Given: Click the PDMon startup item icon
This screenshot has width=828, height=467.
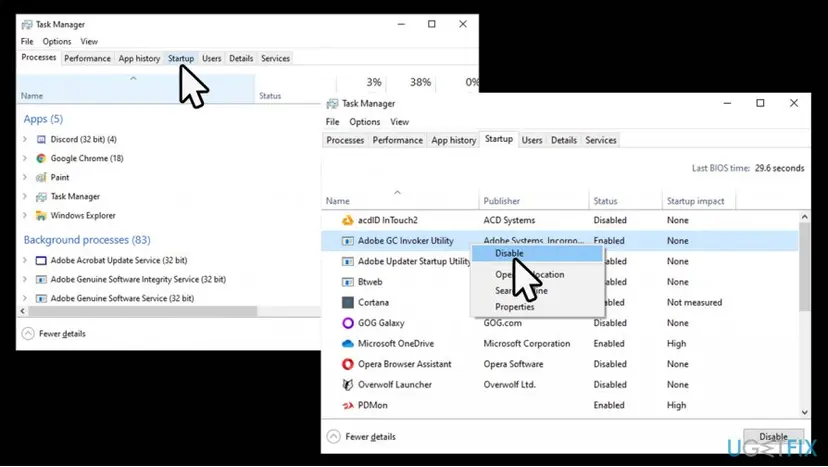Looking at the screenshot, I should [x=347, y=405].
